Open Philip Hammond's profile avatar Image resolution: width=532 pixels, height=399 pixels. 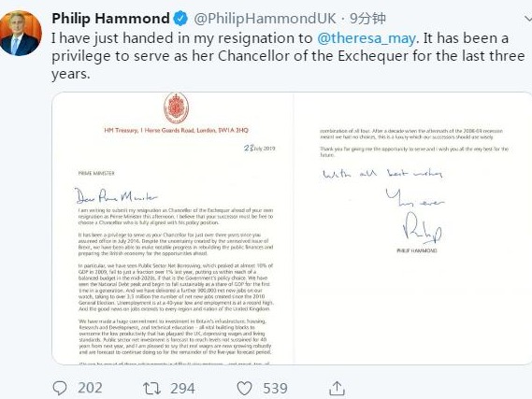coord(21,34)
